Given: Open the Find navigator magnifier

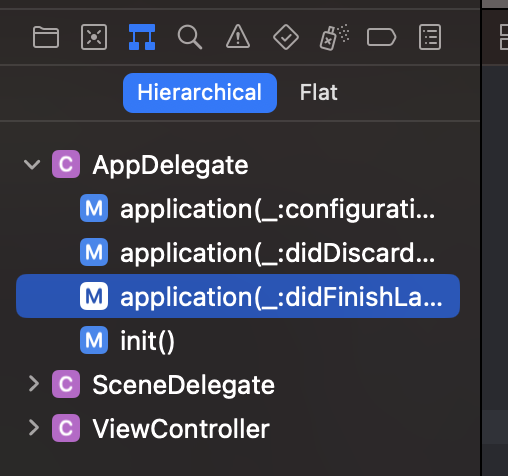Looking at the screenshot, I should (190, 37).
